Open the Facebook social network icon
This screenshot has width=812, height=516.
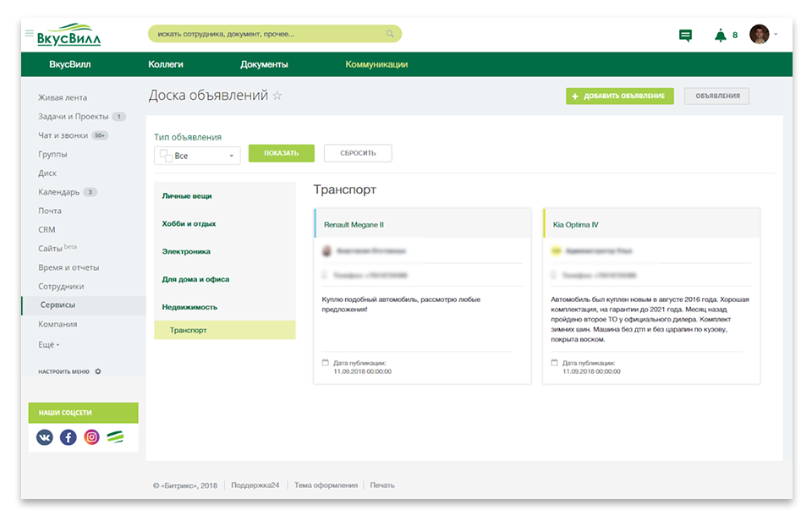tap(68, 437)
